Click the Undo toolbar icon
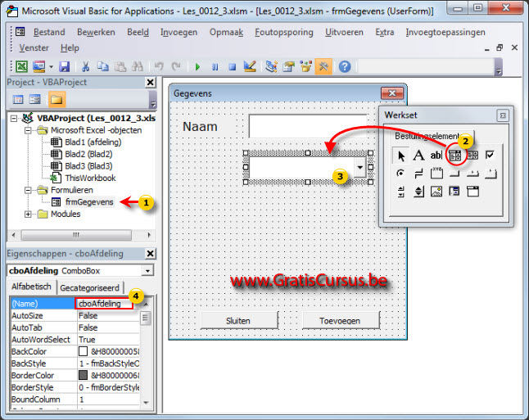The height and width of the screenshot is (420, 529). coord(159,66)
